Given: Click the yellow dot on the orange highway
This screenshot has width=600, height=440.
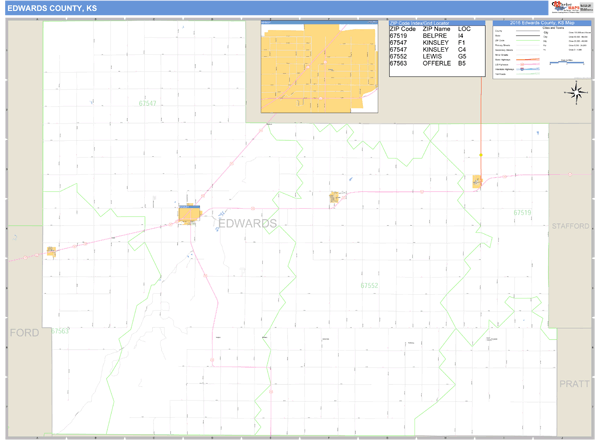Looking at the screenshot, I should (x=481, y=155).
